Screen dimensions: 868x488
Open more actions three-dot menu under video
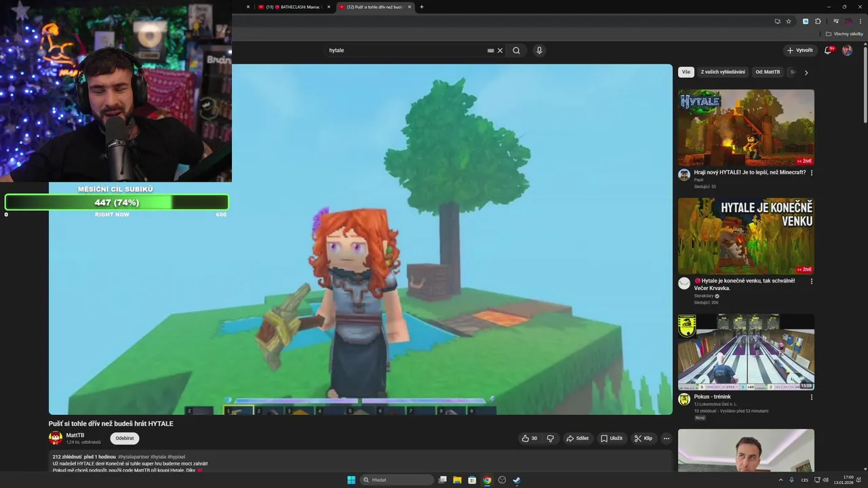[x=667, y=439]
